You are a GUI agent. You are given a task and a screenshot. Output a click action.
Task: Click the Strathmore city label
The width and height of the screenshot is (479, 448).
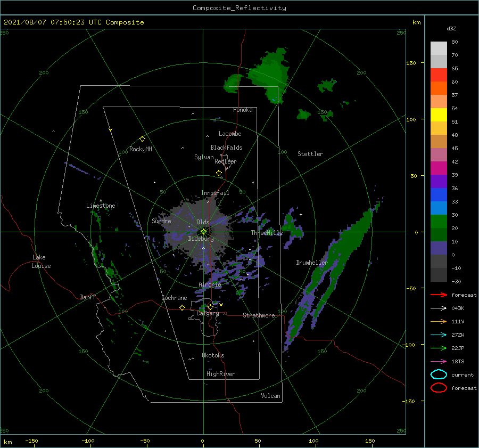pyautogui.click(x=259, y=315)
